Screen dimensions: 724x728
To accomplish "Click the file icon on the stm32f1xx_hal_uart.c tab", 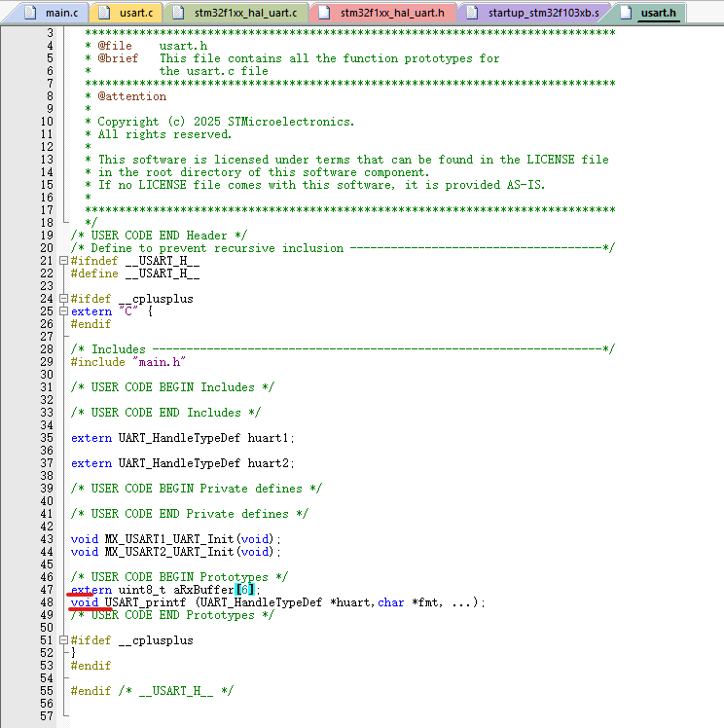I will pyautogui.click(x=179, y=13).
